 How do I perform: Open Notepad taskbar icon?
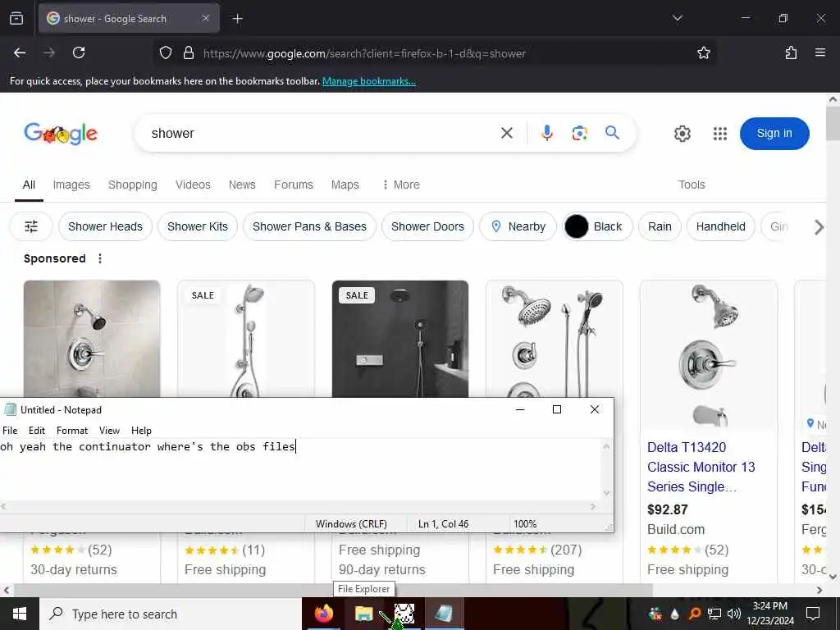click(x=444, y=614)
